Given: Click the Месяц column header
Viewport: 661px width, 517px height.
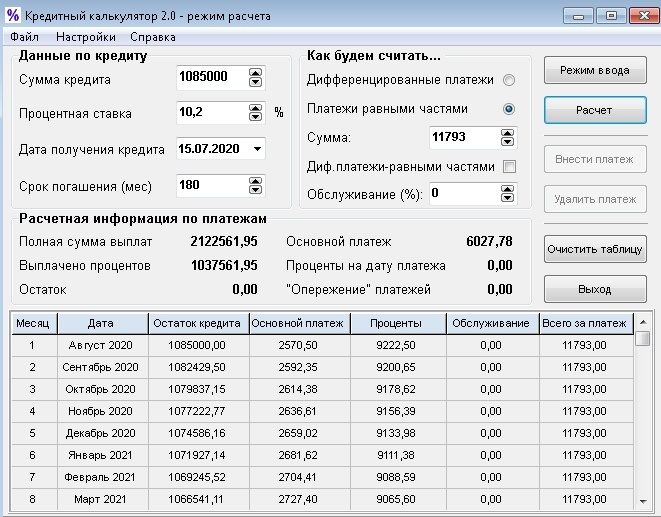Looking at the screenshot, I should tap(34, 323).
